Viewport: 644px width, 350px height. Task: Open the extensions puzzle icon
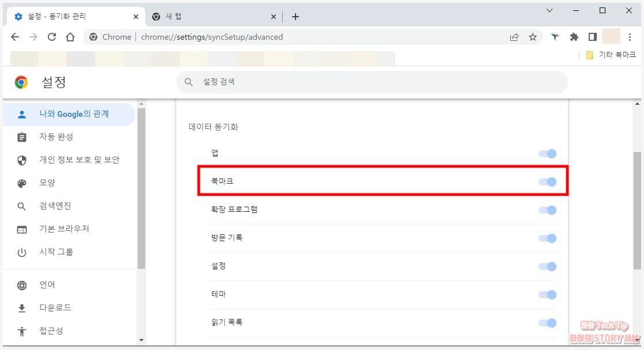click(x=574, y=36)
